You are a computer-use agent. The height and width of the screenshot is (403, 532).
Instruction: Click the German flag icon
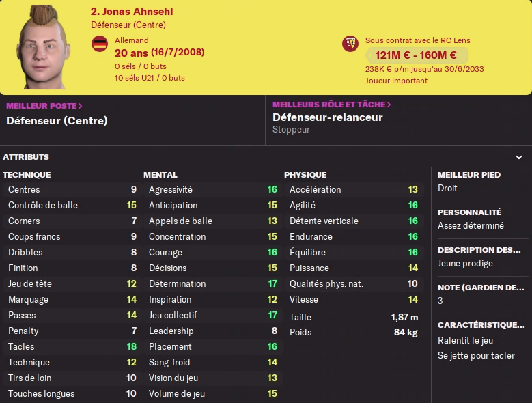pos(100,44)
